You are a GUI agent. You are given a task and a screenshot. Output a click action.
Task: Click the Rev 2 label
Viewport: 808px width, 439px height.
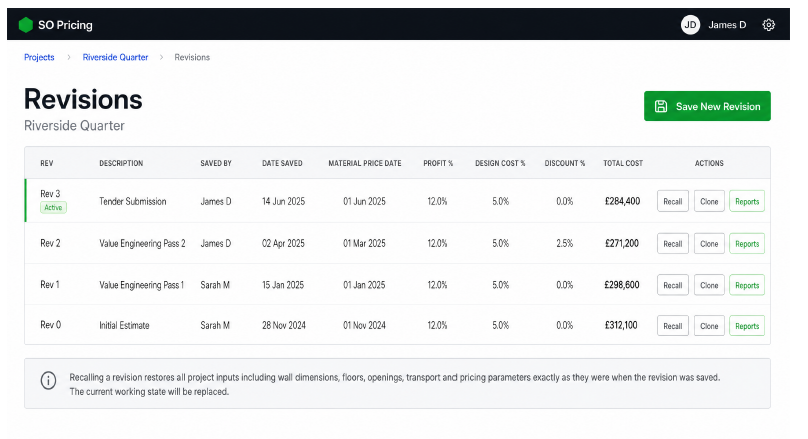pos(50,243)
